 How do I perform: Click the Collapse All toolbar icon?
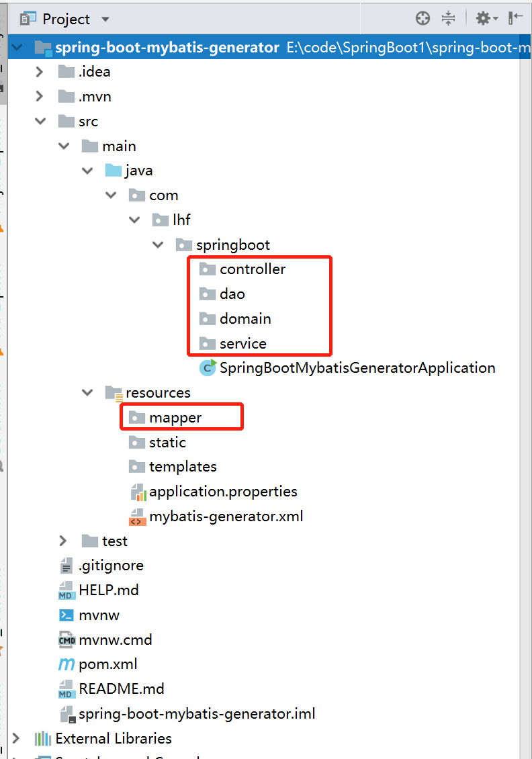[x=449, y=18]
